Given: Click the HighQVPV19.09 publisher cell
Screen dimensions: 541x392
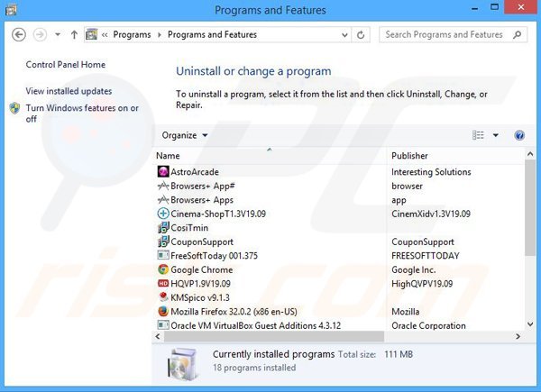Looking at the screenshot, I should [422, 283].
